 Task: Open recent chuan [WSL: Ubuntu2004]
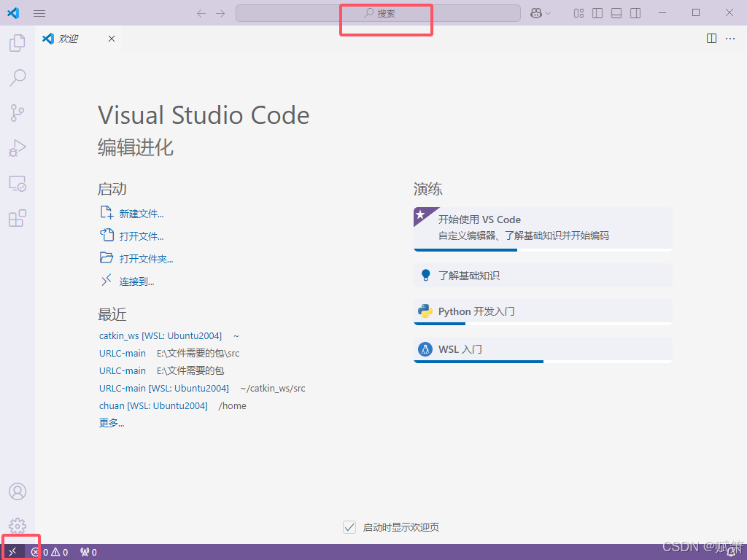(153, 405)
